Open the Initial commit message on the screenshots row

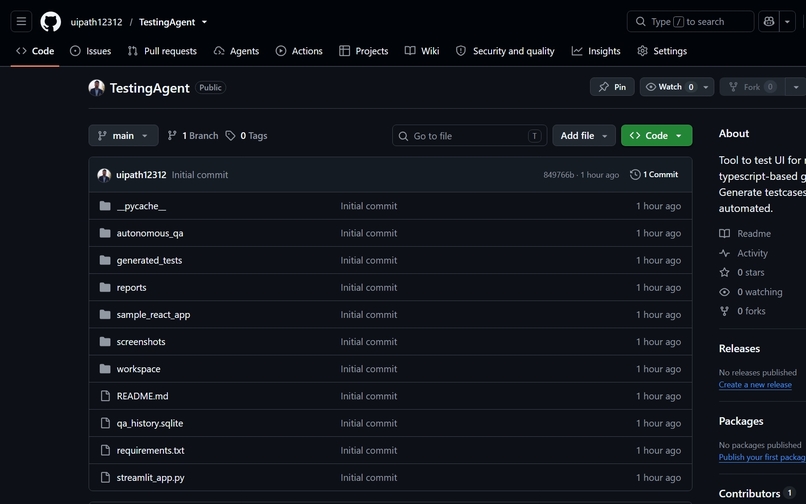click(x=369, y=342)
